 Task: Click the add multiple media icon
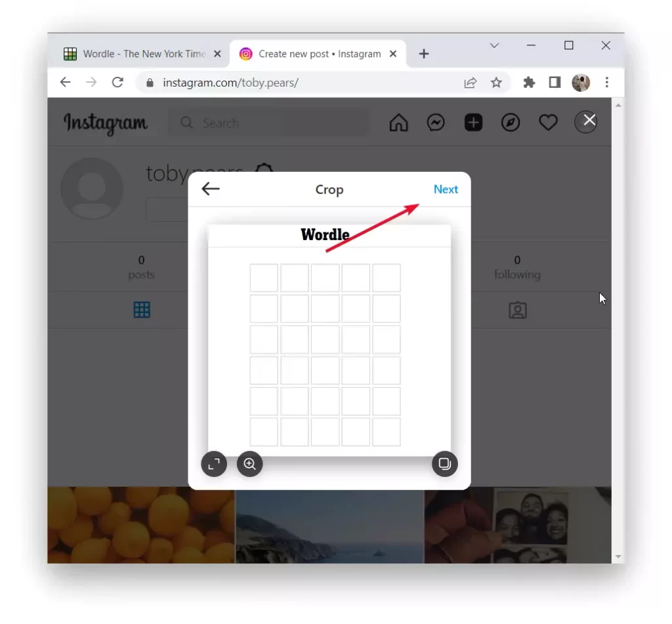tap(444, 464)
